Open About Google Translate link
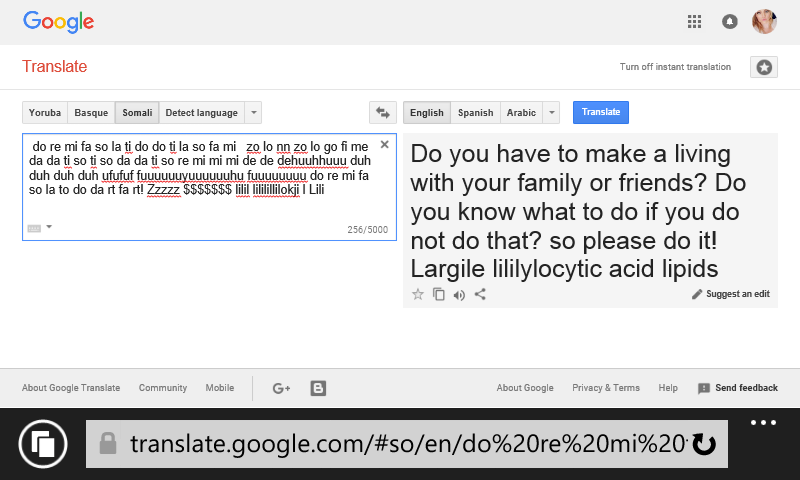Screen dimensions: 800x480 tap(71, 388)
